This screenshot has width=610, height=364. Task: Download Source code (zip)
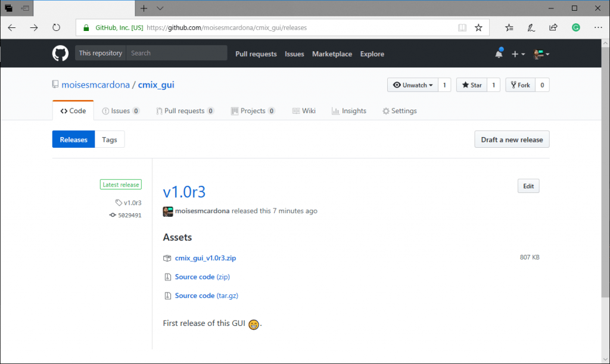tap(203, 277)
